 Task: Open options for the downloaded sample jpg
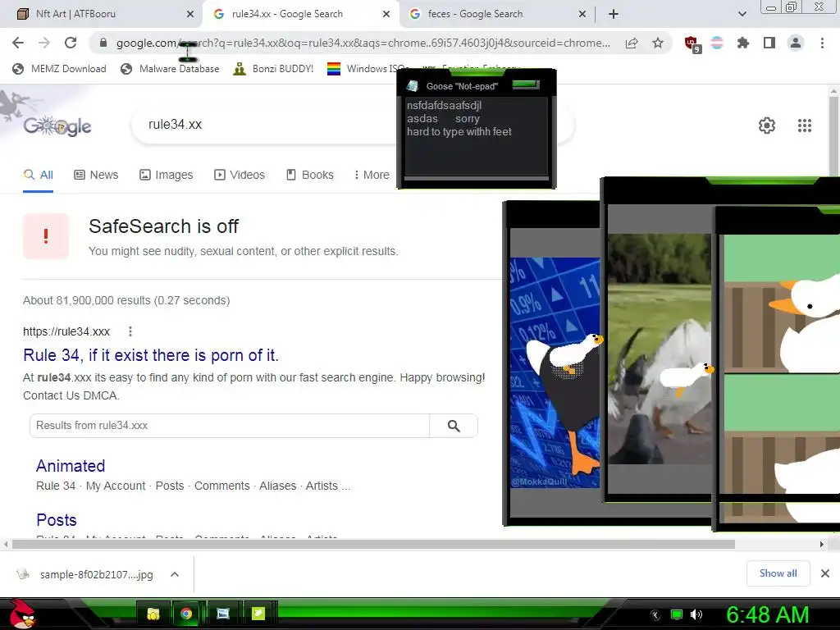(175, 574)
